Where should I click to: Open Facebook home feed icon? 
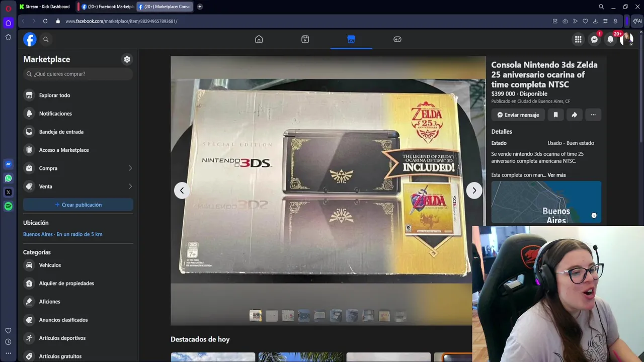(259, 39)
